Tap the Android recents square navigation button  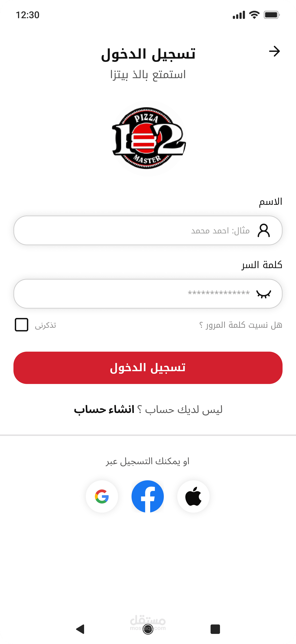(215, 629)
